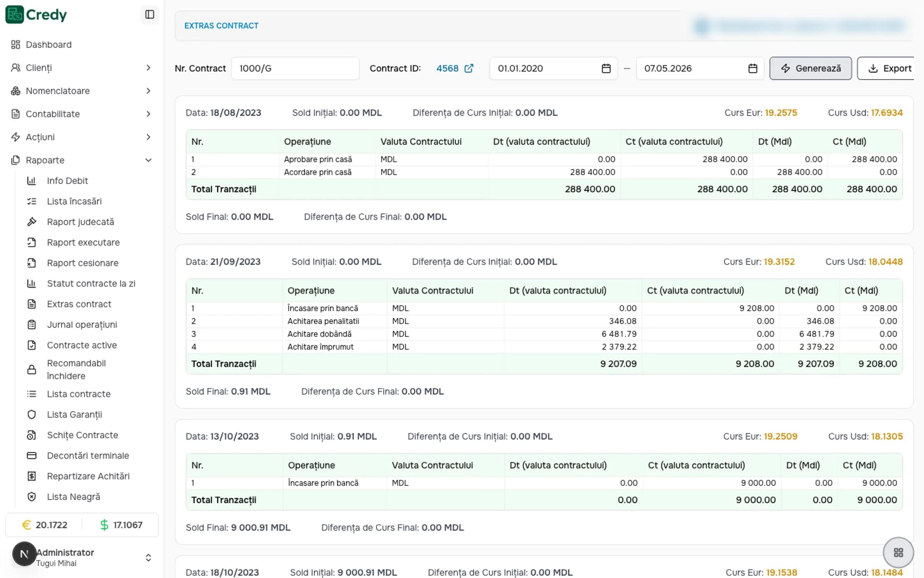
Task: Click the EXTRAS CONTRACT header link
Action: 221,26
